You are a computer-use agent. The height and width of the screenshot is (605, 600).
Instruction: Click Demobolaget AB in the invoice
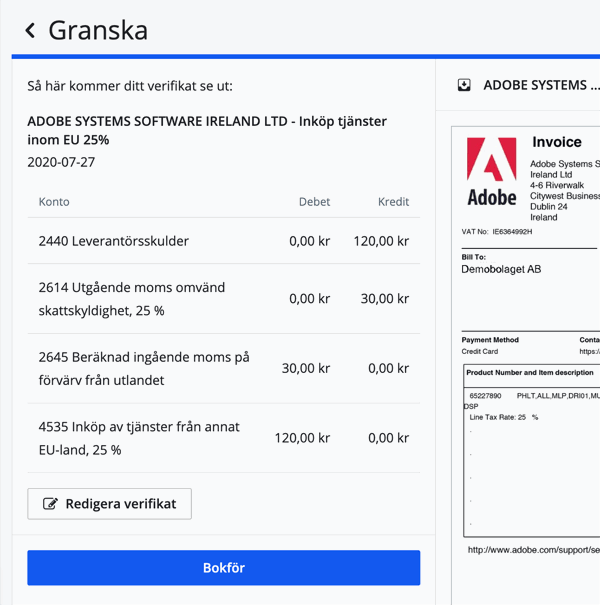click(x=501, y=269)
